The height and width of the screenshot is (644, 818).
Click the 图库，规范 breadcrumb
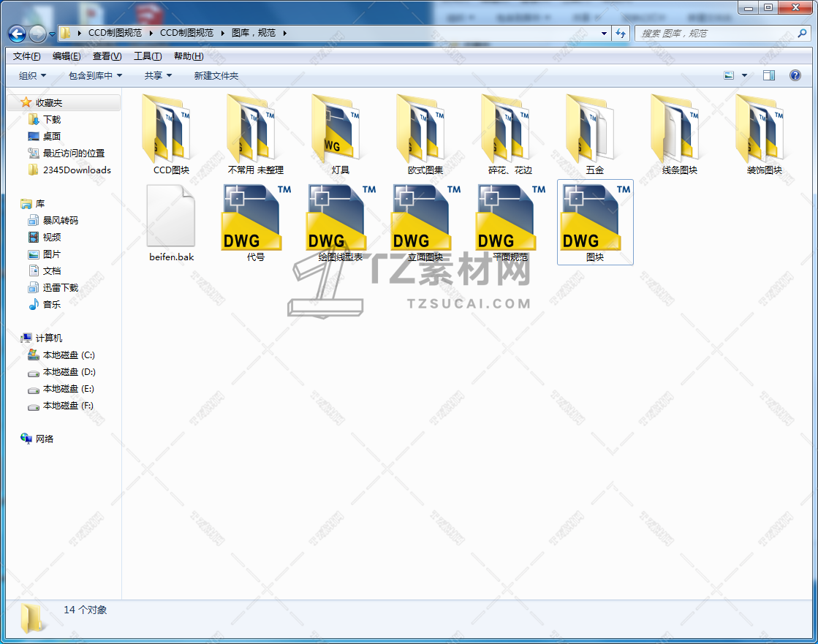click(x=254, y=33)
